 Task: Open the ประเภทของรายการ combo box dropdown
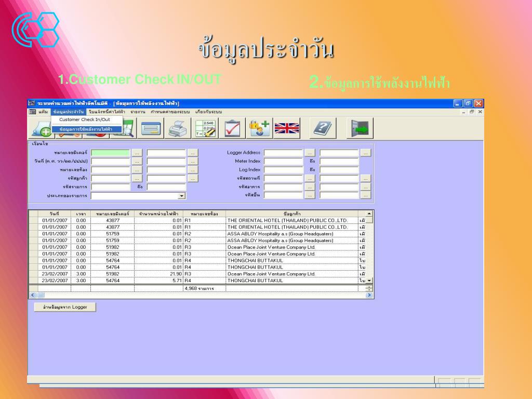pyautogui.click(x=182, y=196)
